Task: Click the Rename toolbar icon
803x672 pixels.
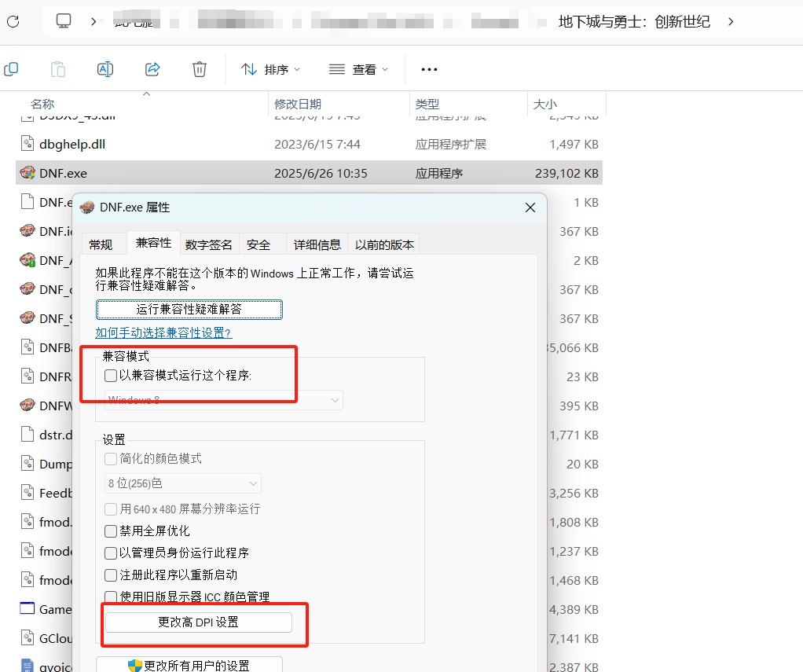Action: coord(105,68)
